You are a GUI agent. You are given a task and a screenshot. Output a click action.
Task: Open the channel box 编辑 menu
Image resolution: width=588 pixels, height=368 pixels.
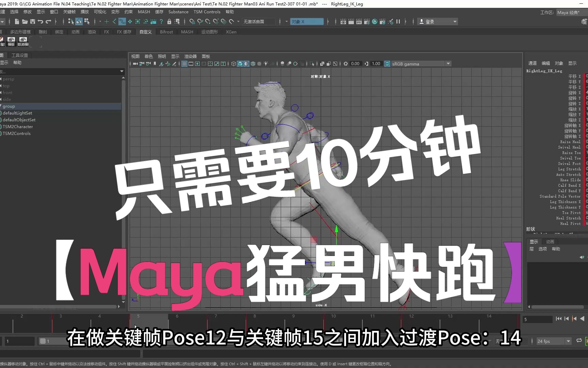546,63
